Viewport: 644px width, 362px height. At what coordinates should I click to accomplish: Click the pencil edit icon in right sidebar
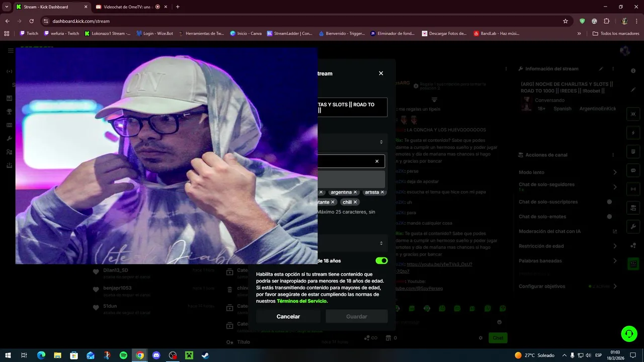point(633,89)
